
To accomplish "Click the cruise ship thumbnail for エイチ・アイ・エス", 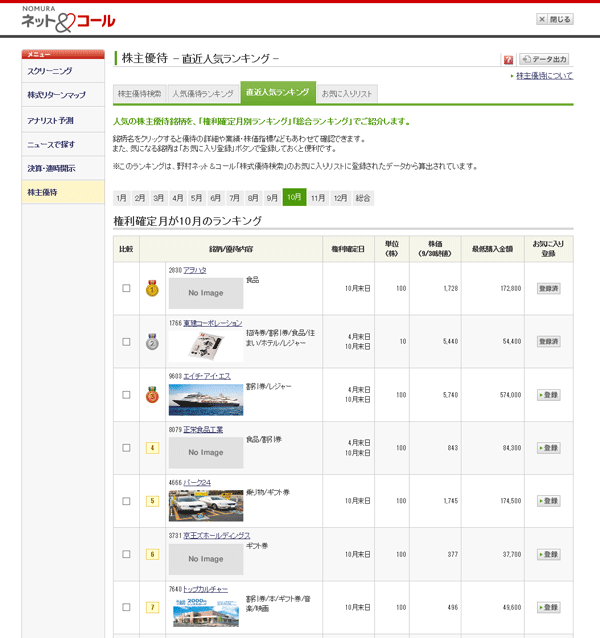I will click(x=206, y=400).
